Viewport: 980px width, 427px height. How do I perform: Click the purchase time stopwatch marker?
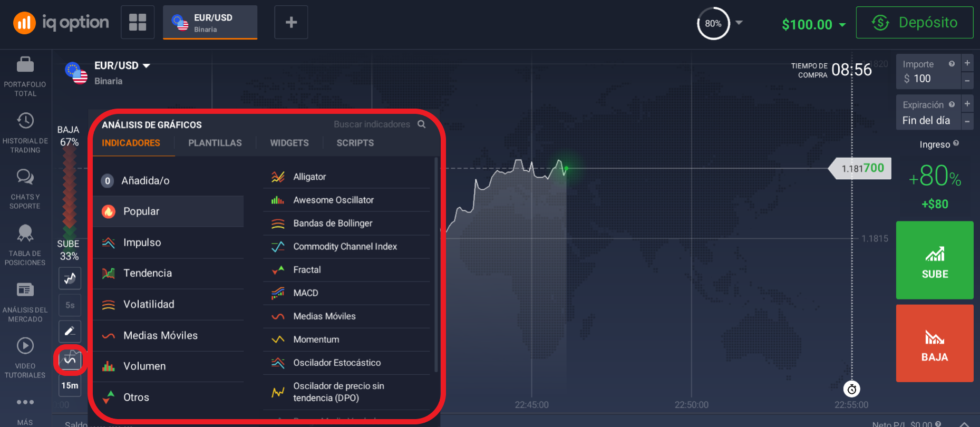[x=851, y=389]
